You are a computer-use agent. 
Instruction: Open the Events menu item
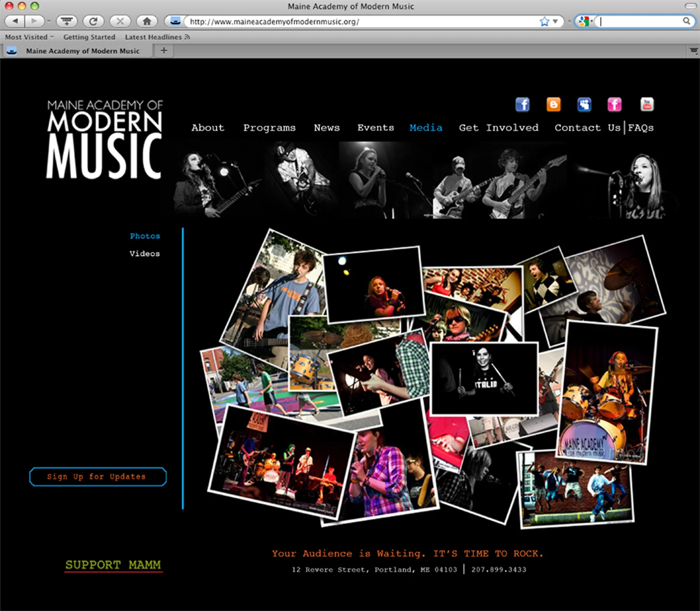click(376, 128)
